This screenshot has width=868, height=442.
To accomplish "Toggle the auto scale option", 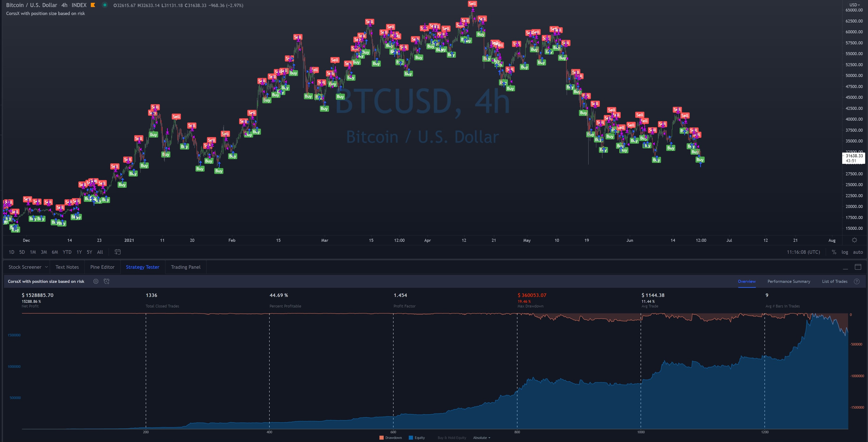I will [x=857, y=252].
